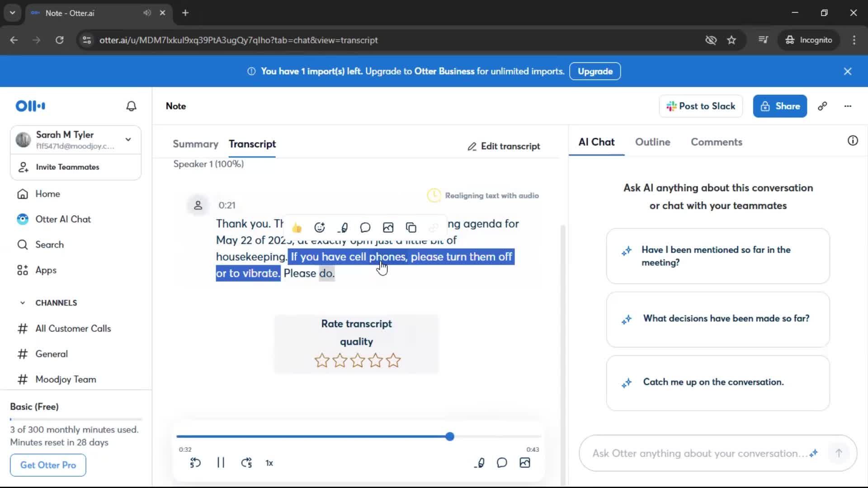Image resolution: width=868 pixels, height=488 pixels.
Task: Ask if I've been mentioned in the meeting
Action: pos(718,256)
